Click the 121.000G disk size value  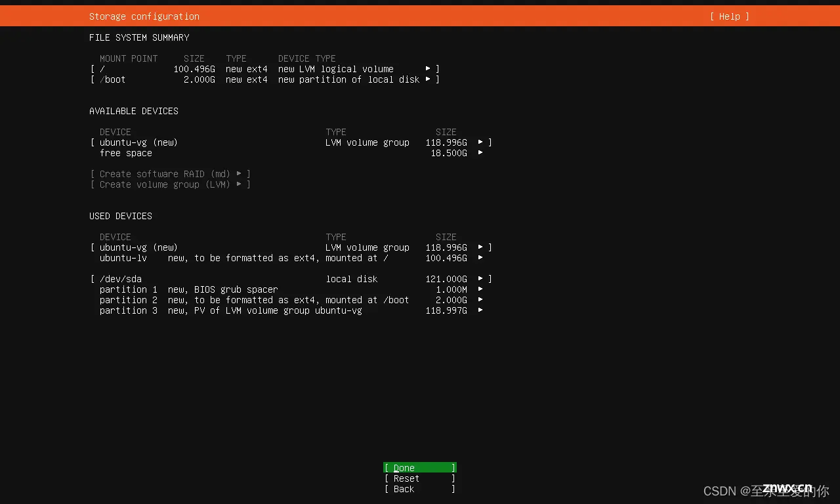[x=446, y=279]
